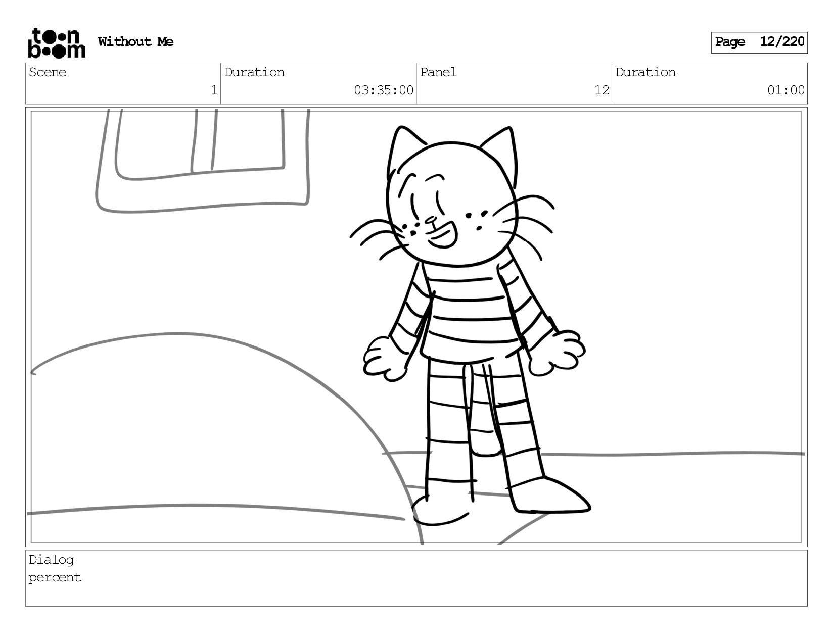Select the Panel number 12 cell

[514, 83]
